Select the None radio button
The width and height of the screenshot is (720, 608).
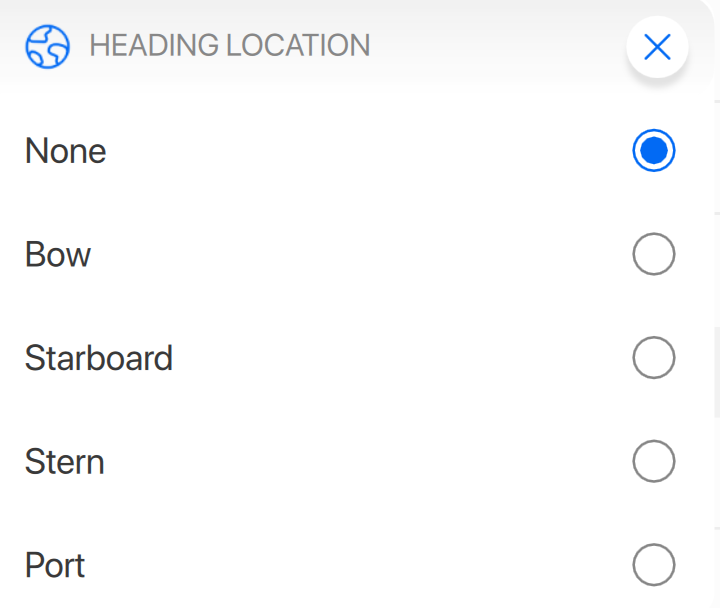point(654,151)
